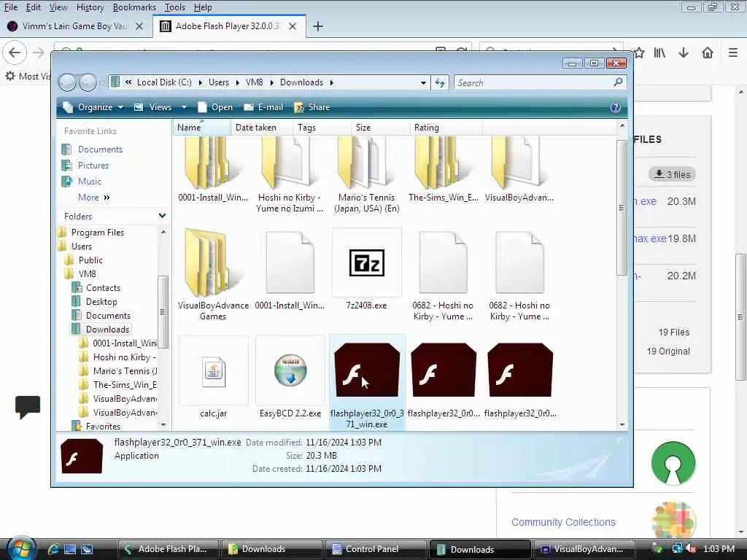Select the calc.jar file icon
The image size is (747, 560).
click(214, 371)
